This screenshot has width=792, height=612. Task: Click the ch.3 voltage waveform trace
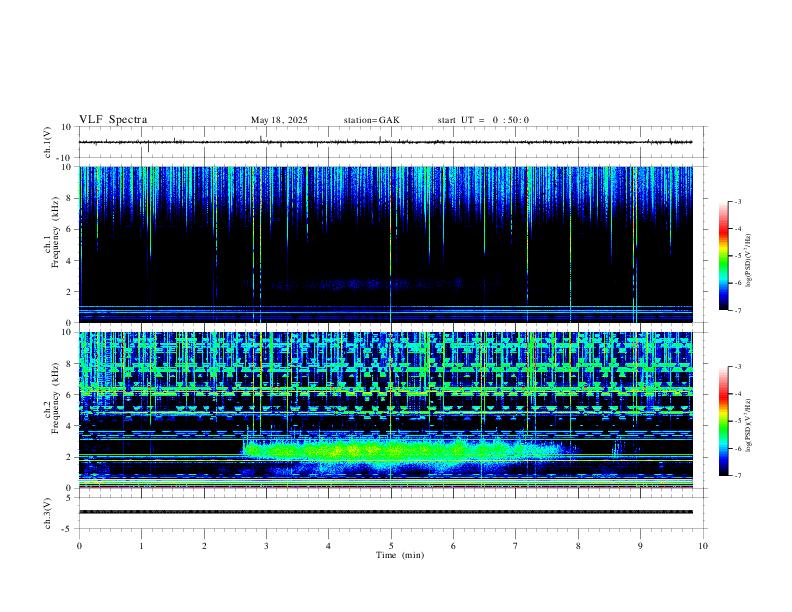pos(385,512)
